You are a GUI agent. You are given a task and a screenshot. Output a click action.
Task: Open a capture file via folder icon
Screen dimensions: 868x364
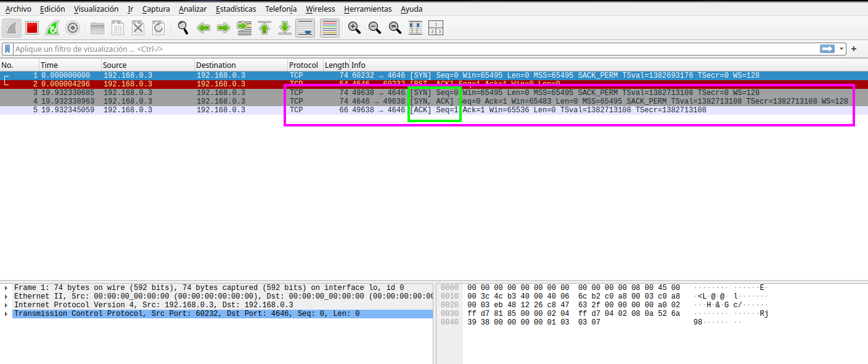tap(97, 28)
